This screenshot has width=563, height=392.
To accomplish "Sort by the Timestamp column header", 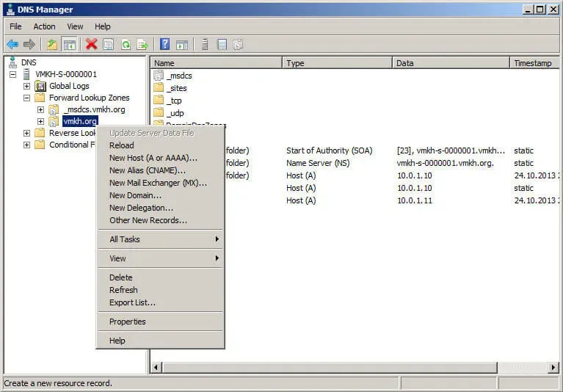I will click(x=534, y=63).
